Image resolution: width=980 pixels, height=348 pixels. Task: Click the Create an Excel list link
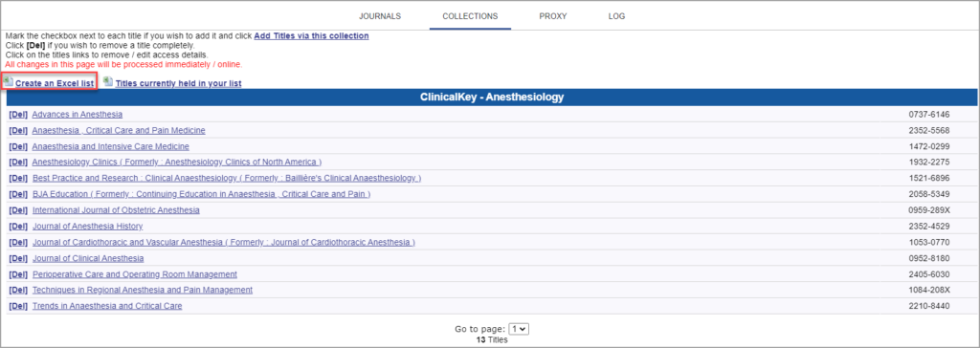coord(55,83)
